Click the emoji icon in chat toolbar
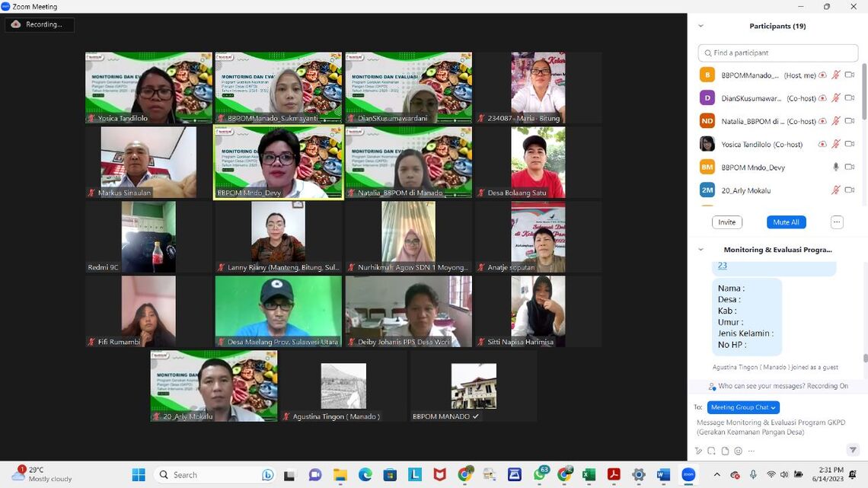The width and height of the screenshot is (868, 488). (x=738, y=451)
